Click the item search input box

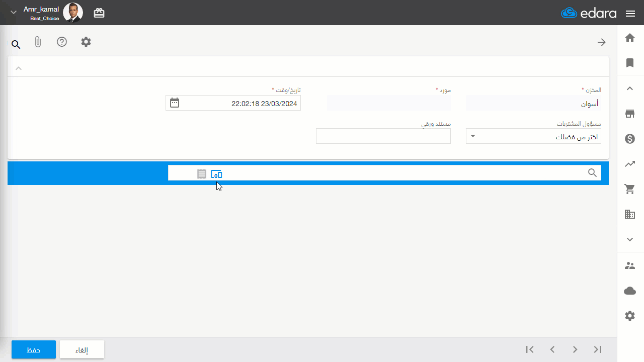384,173
